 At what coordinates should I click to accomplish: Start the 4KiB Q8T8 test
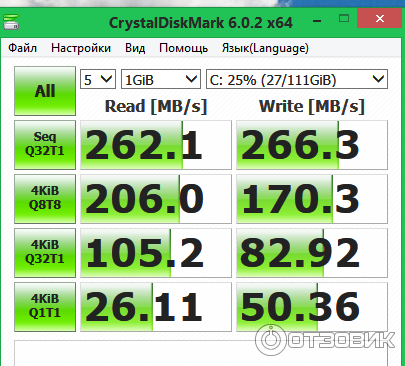(x=45, y=199)
